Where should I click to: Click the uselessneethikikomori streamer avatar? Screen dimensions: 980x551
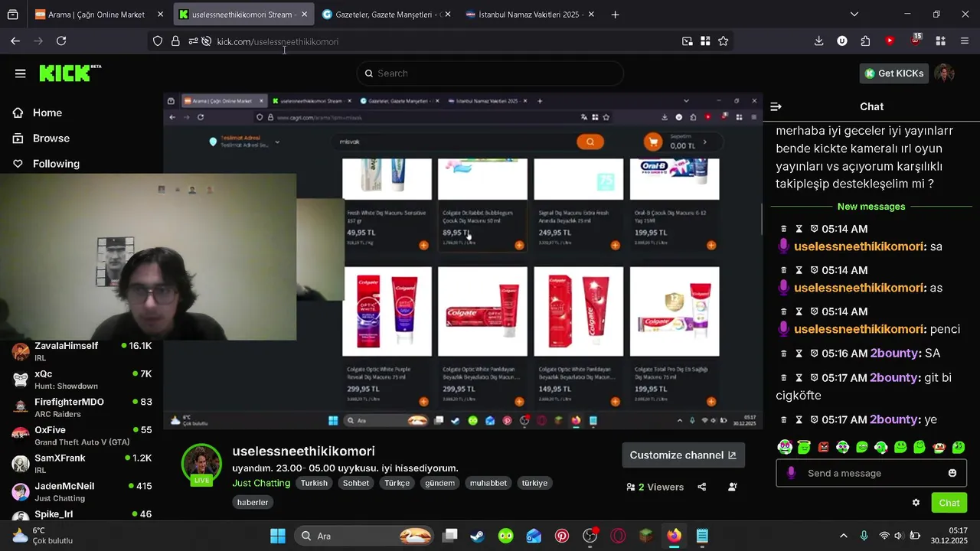click(201, 464)
